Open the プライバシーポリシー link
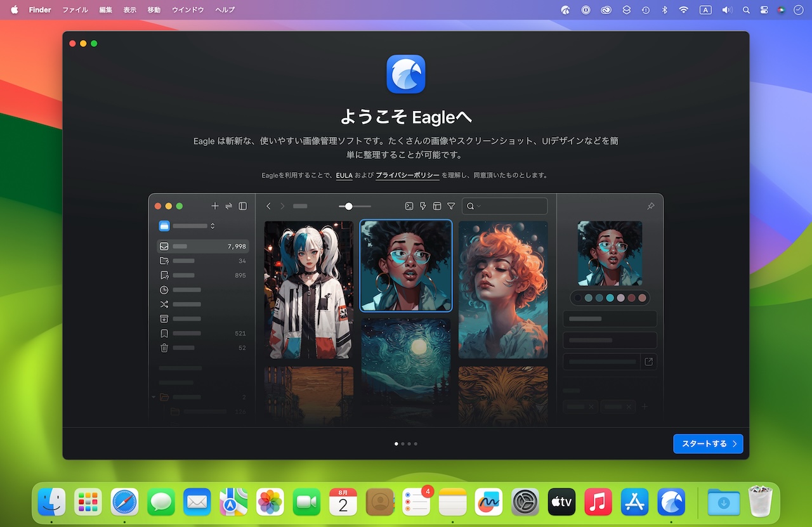The width and height of the screenshot is (812, 527). (x=407, y=175)
